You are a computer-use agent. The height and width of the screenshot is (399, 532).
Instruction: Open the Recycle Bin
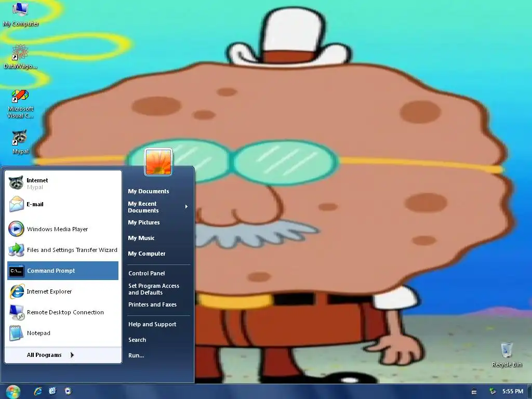507,355
